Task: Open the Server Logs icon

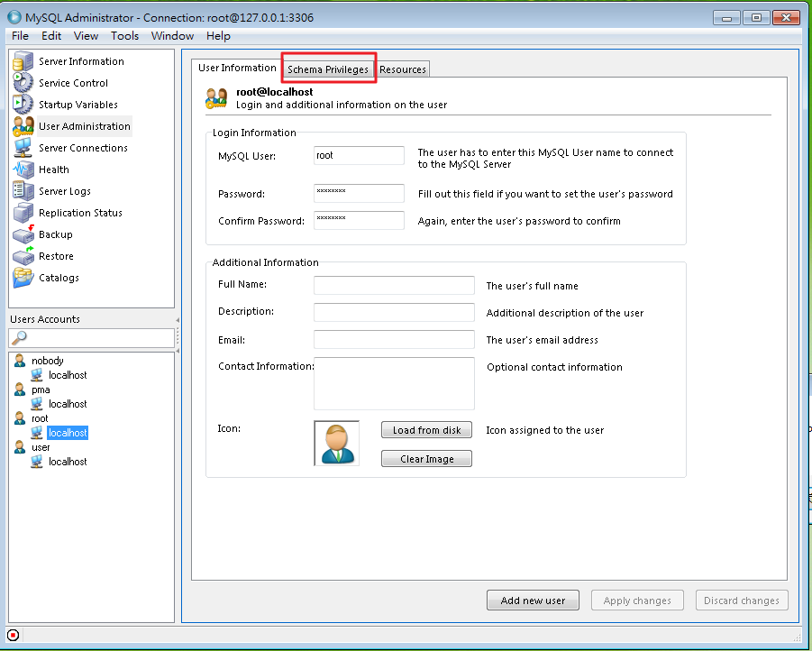Action: click(23, 191)
